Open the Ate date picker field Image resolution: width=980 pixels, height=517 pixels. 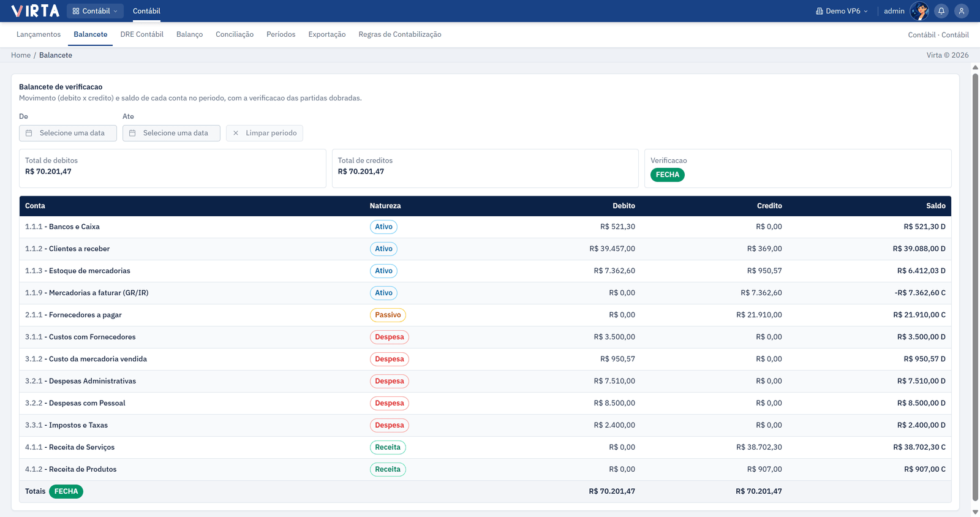[x=171, y=133]
